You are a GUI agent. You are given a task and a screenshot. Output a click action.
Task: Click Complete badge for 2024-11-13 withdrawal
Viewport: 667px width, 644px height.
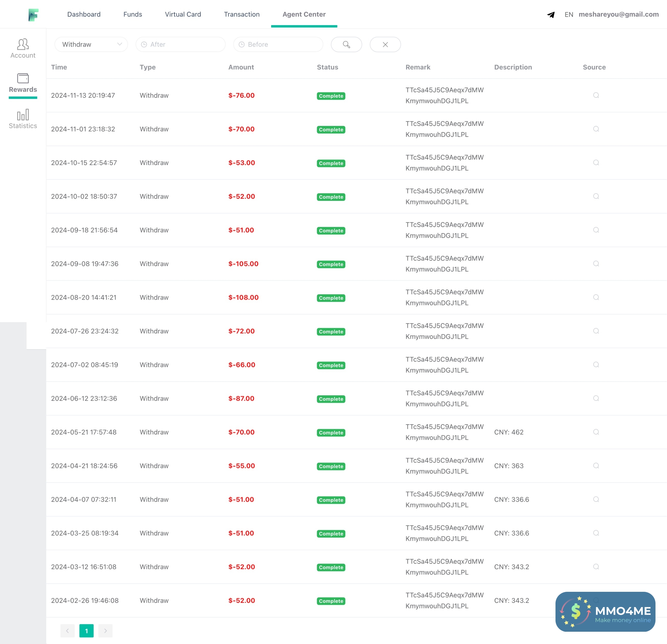point(331,96)
